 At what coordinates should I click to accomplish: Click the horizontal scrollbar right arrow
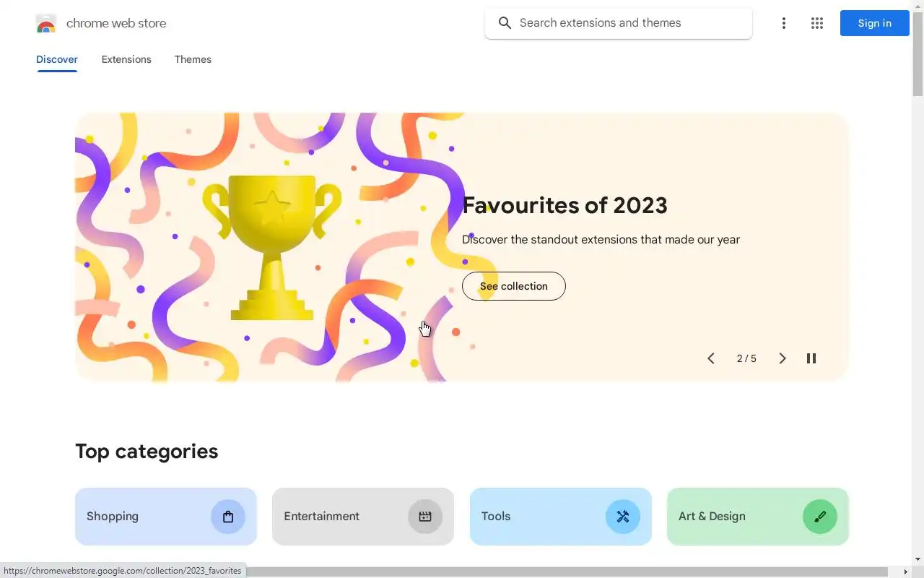coord(905,571)
